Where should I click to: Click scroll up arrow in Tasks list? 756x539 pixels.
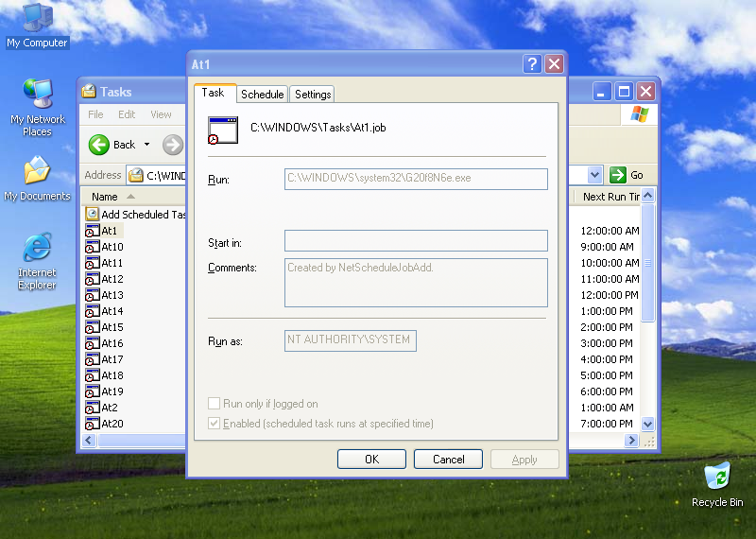coord(648,196)
